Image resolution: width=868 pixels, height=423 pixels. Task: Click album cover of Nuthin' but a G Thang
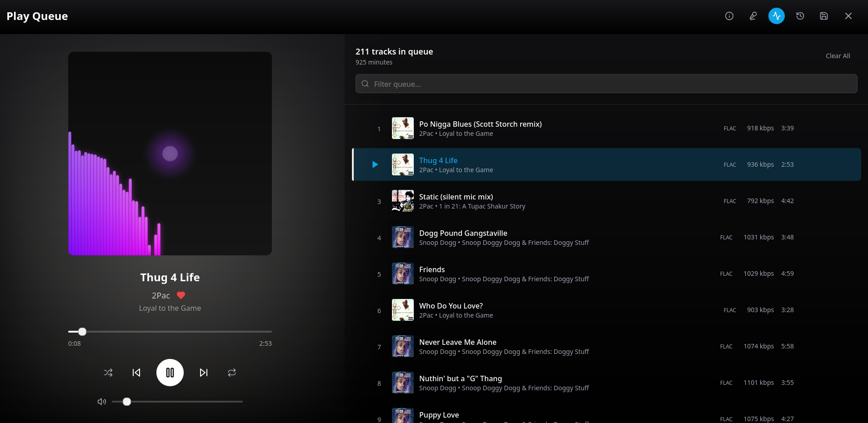(403, 383)
